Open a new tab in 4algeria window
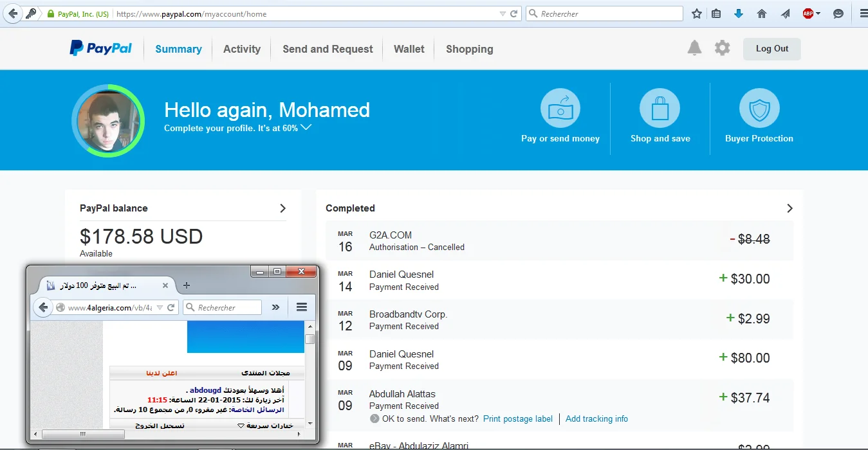The height and width of the screenshot is (450, 868). point(187,285)
